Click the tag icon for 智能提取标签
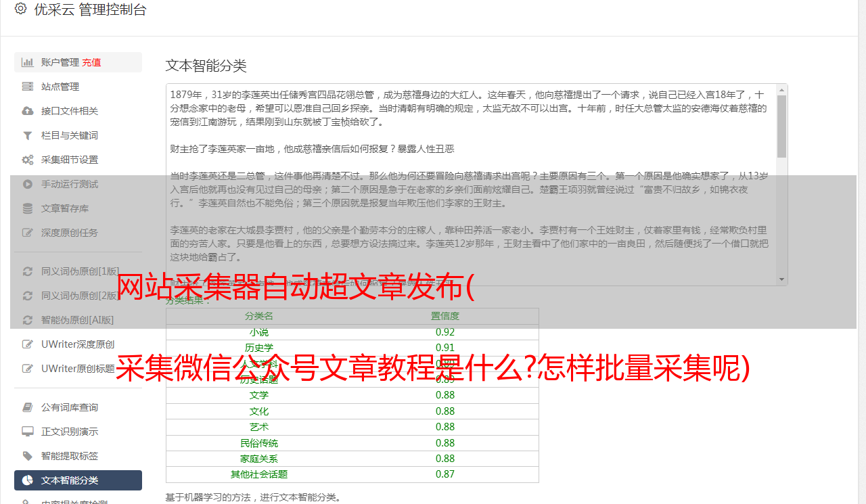 click(28, 456)
